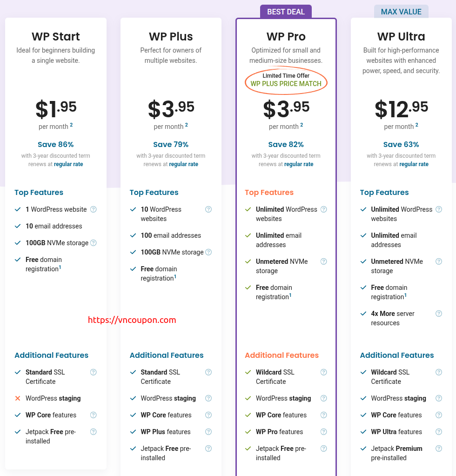Screen dimensions: 456x476
Task: Click help icon beside WP Plus features
Action: [x=208, y=432]
